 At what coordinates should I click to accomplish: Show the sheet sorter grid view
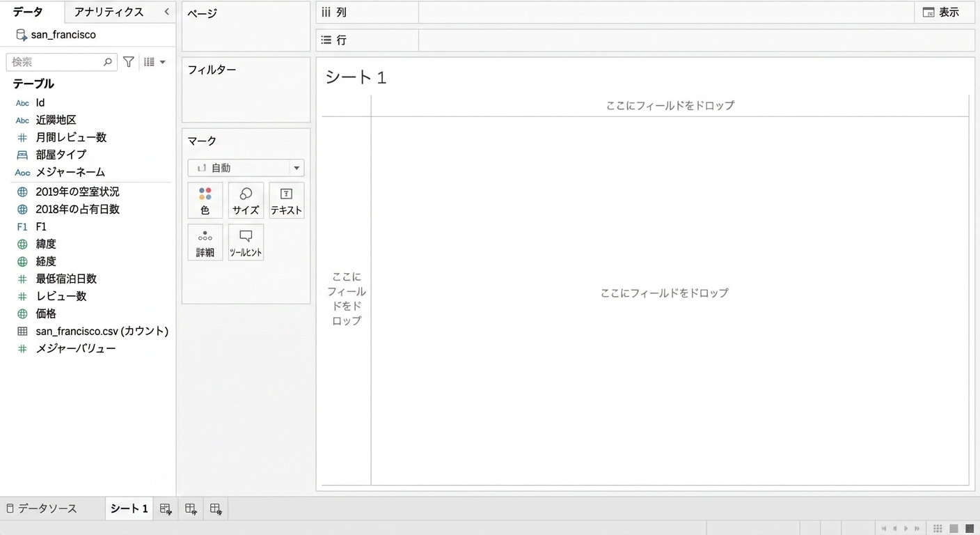point(938,529)
